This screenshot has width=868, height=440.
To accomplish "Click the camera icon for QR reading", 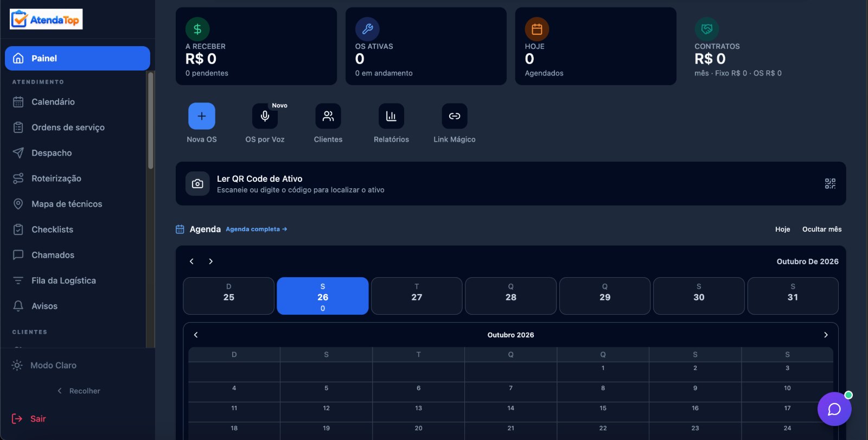I will pos(197,183).
